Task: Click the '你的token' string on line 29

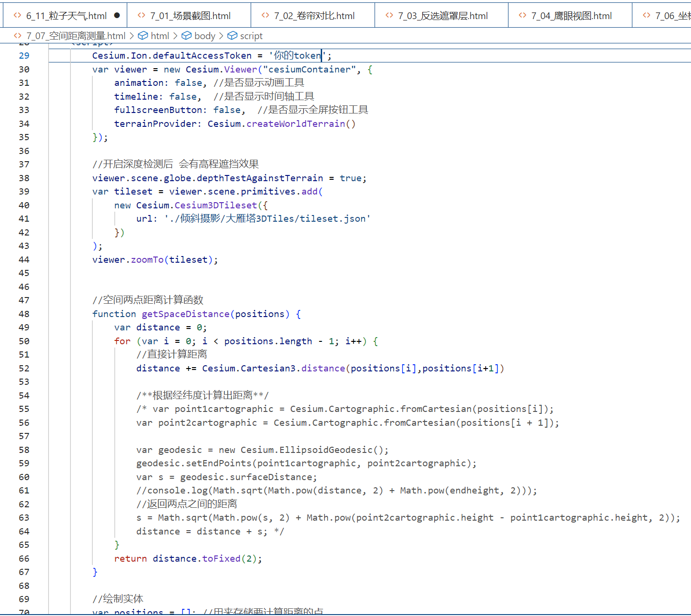Action: 298,55
